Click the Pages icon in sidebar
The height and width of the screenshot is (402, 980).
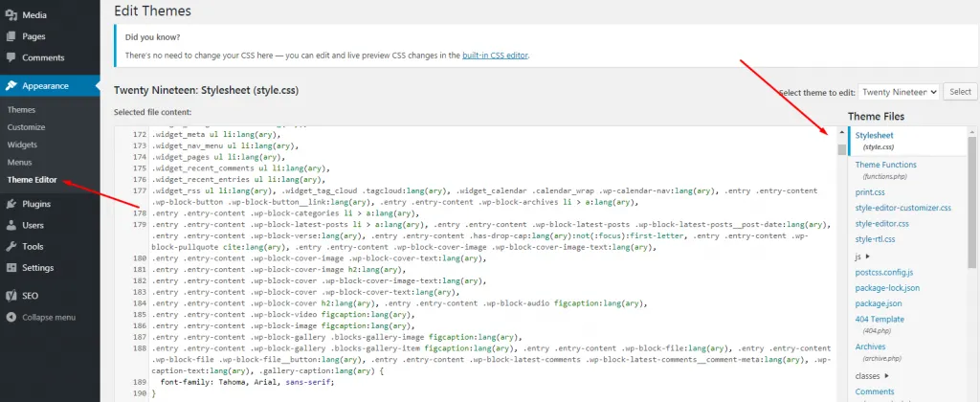pos(11,36)
